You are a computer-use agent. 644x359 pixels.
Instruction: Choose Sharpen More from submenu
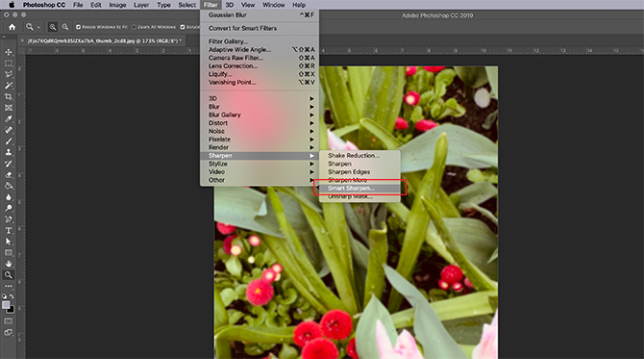359,180
